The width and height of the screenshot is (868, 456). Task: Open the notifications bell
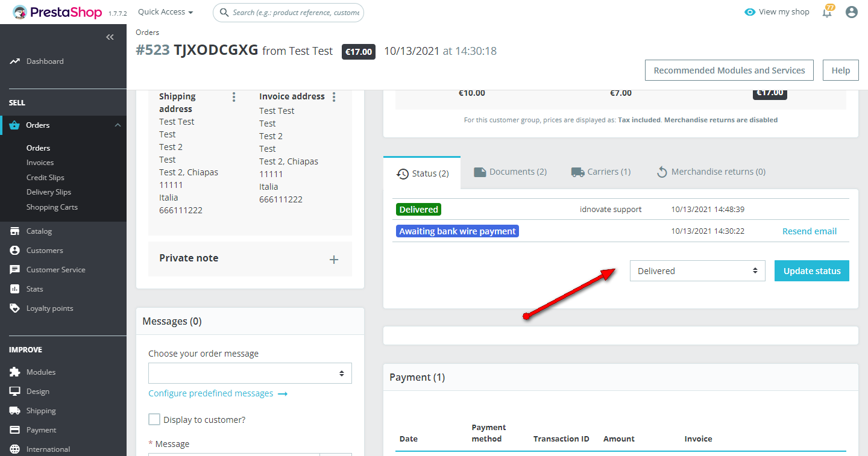[x=828, y=12]
